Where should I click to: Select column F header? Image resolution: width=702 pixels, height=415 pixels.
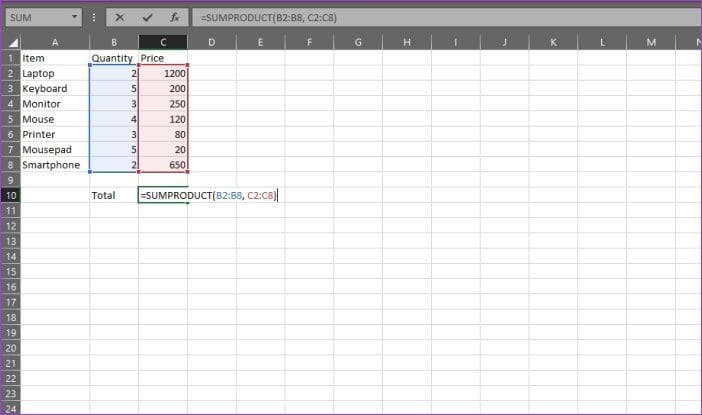309,42
